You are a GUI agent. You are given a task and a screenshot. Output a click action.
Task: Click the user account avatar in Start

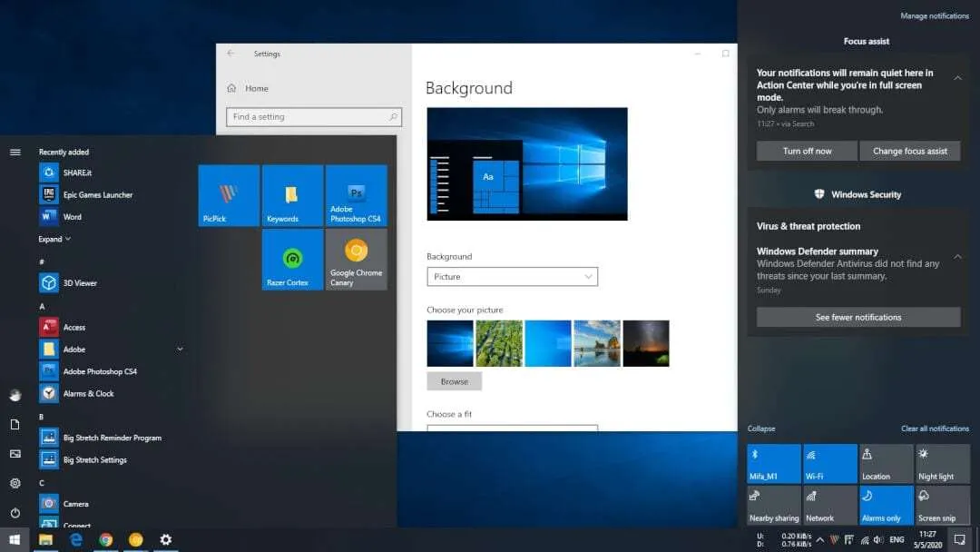click(15, 394)
